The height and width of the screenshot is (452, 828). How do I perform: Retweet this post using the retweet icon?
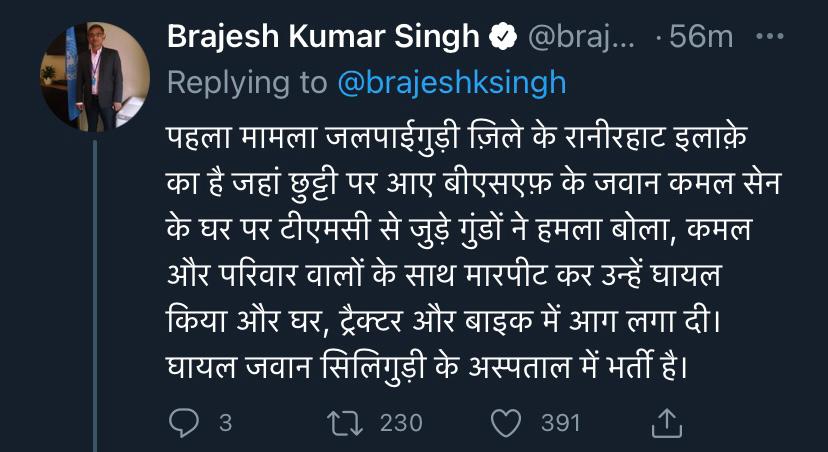click(x=345, y=423)
